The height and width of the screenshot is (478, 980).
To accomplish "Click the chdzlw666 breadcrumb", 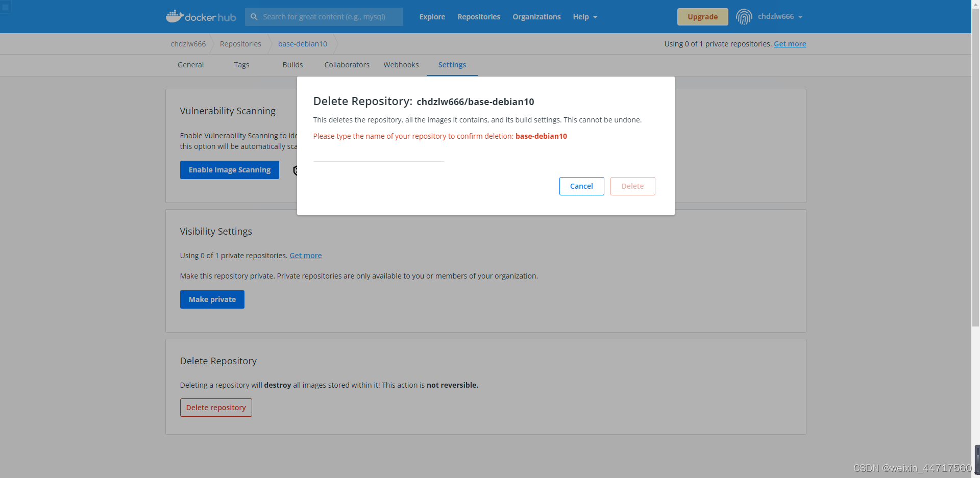I will coord(188,44).
